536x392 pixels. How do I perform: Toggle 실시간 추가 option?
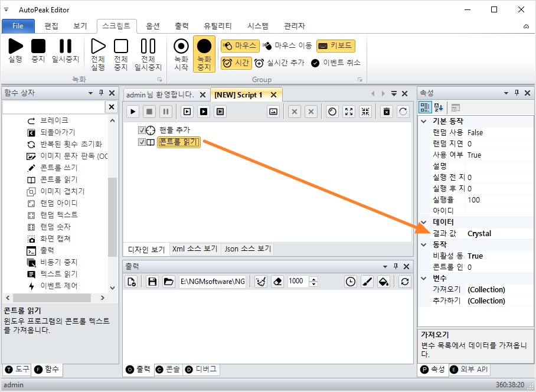279,63
